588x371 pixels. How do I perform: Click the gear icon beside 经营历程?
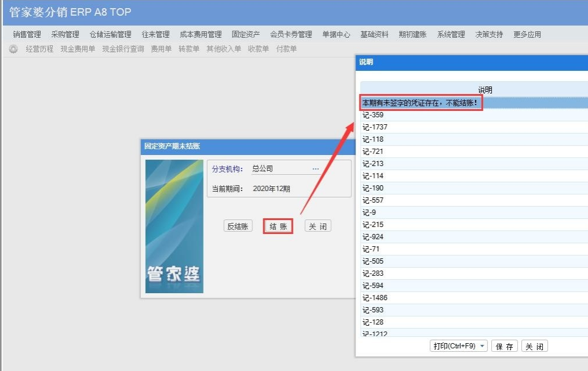pos(13,49)
